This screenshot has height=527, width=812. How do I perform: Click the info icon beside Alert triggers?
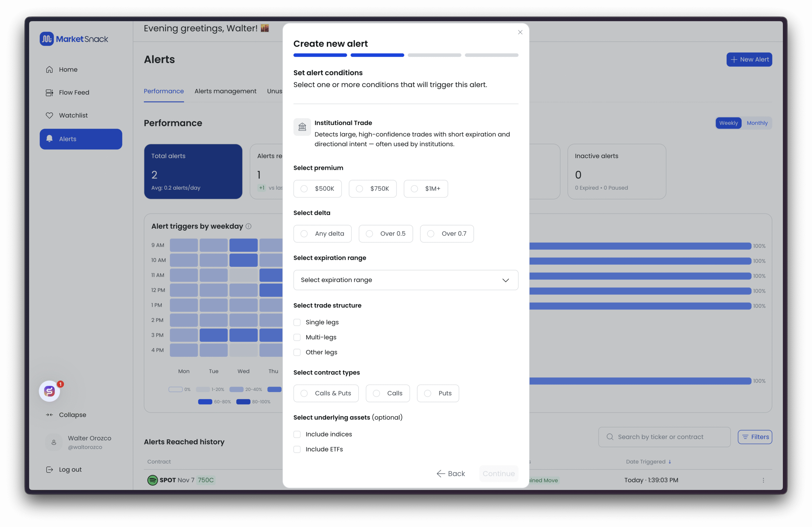(249, 226)
